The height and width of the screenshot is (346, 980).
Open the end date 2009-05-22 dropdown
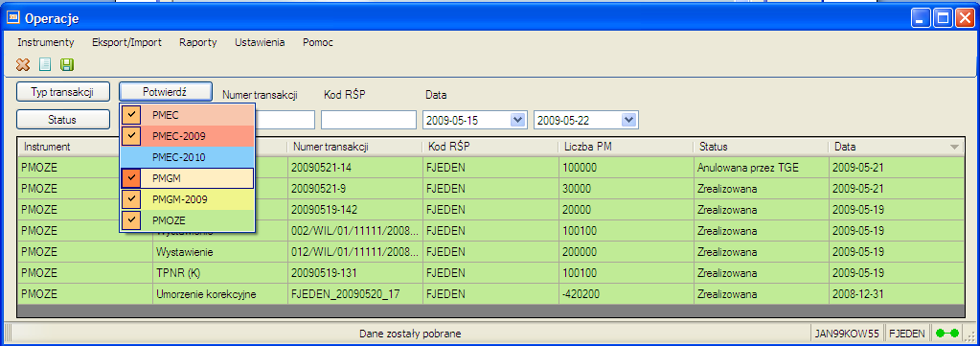[x=628, y=120]
